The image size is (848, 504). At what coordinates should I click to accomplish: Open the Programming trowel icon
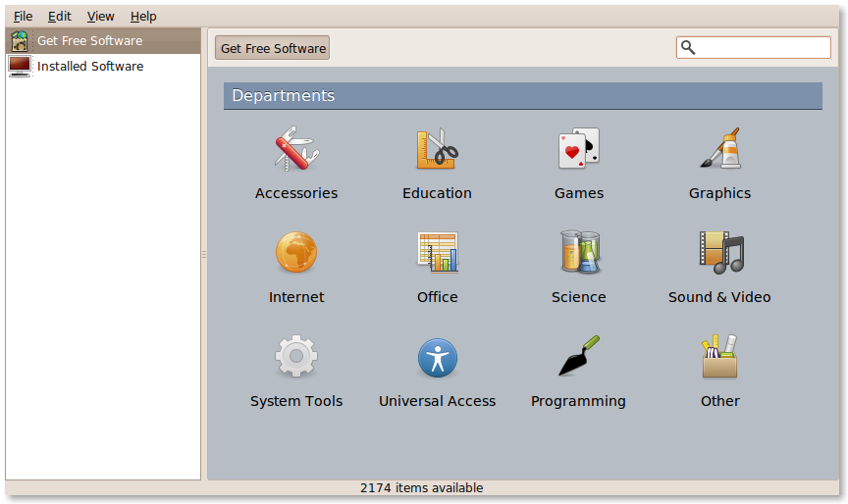pyautogui.click(x=579, y=355)
